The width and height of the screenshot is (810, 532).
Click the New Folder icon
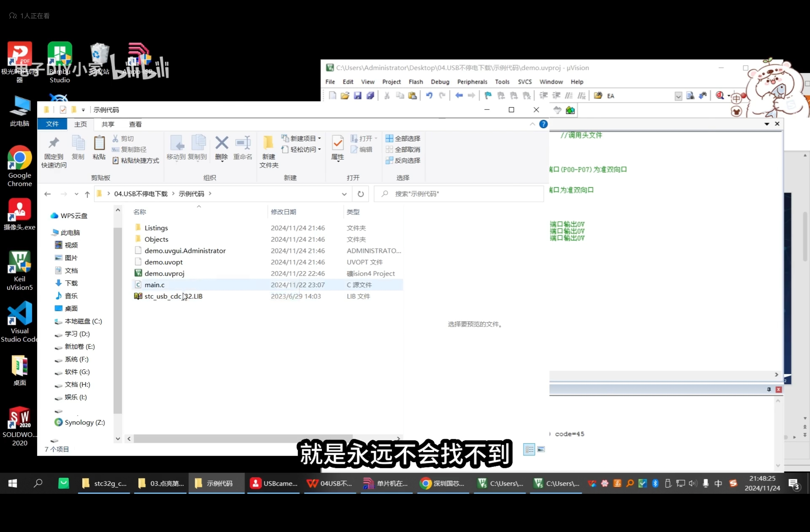tap(268, 143)
